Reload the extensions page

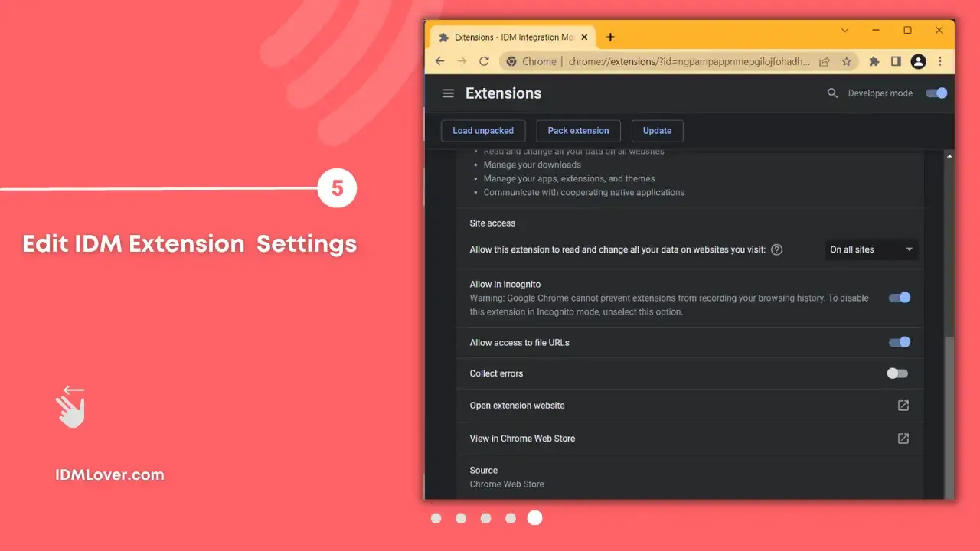tap(484, 61)
